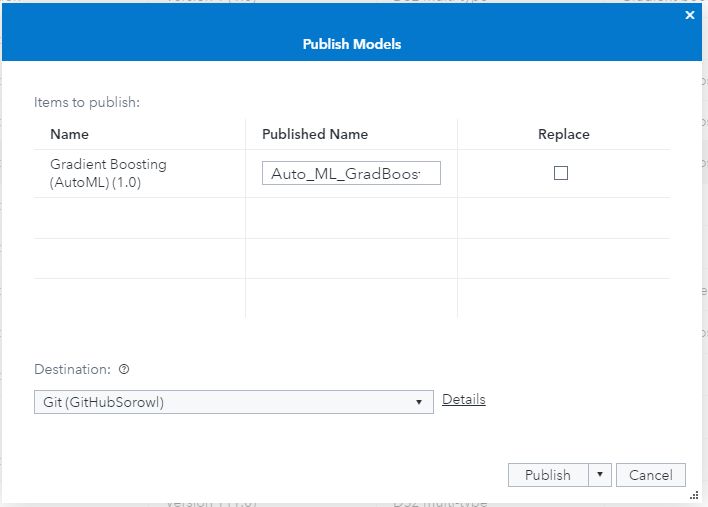
Task: Focus the Published Name text field
Action: point(350,174)
